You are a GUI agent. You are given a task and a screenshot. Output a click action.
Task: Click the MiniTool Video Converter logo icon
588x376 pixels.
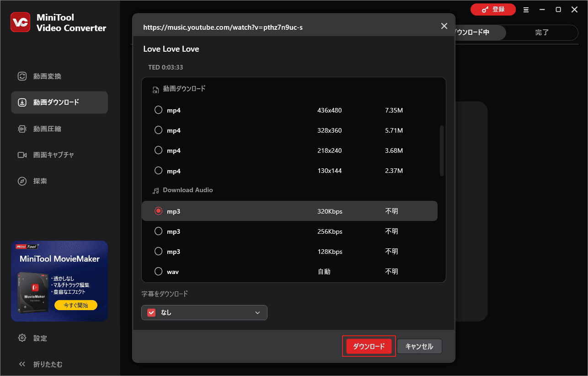pyautogui.click(x=21, y=22)
